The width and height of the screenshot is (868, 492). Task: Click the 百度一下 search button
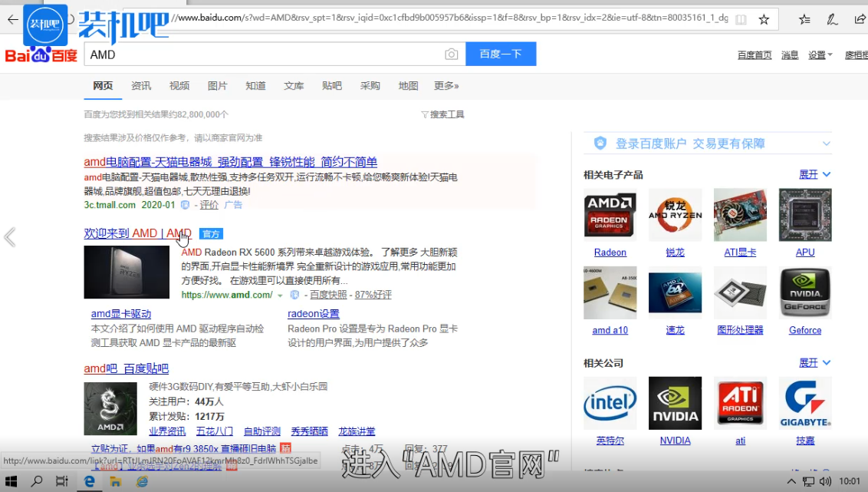click(501, 54)
